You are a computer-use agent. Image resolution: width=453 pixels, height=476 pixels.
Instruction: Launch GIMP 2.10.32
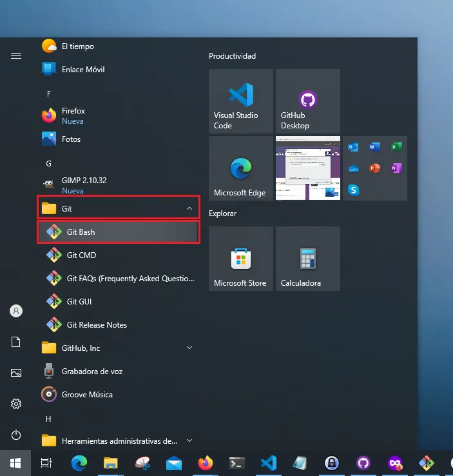119,185
